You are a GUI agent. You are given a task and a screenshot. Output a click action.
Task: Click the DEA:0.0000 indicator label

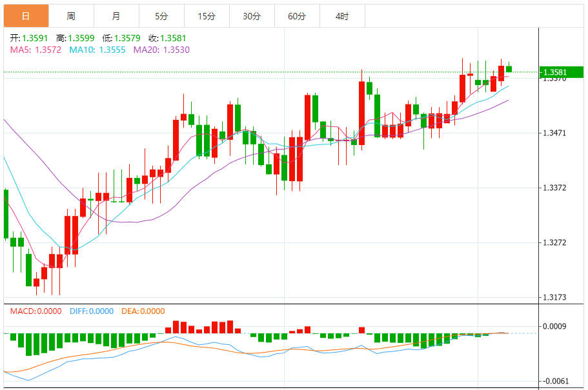(143, 311)
